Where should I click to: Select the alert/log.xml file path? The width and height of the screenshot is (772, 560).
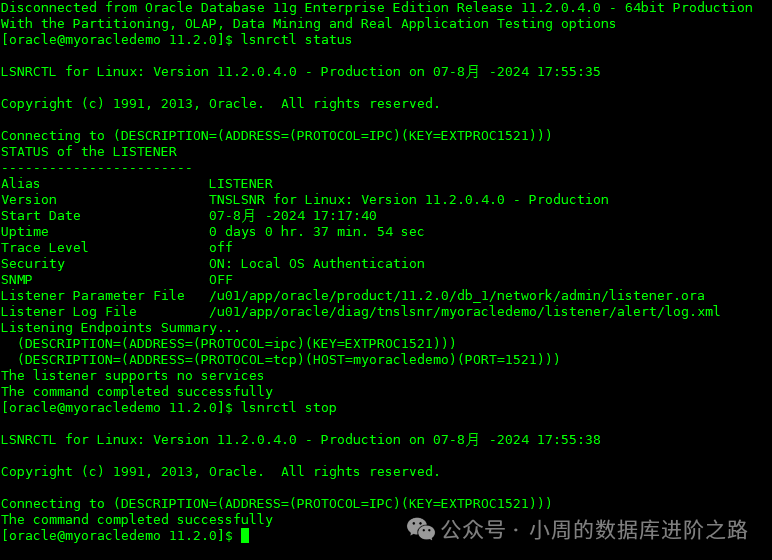464,311
